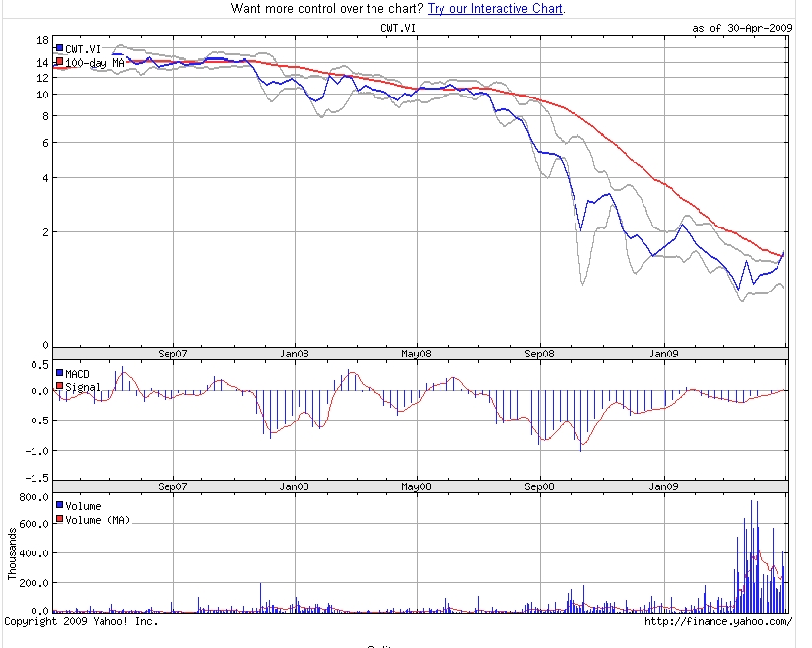This screenshot has height=648, width=812.
Task: Click the Volume blue legend square
Action: (x=59, y=503)
